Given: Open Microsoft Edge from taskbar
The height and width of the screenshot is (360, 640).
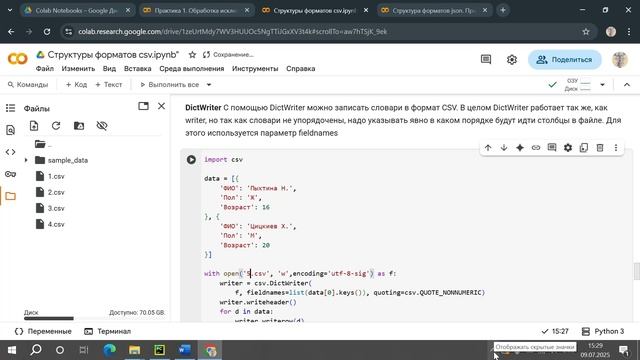Looking at the screenshot, I should point(109,350).
